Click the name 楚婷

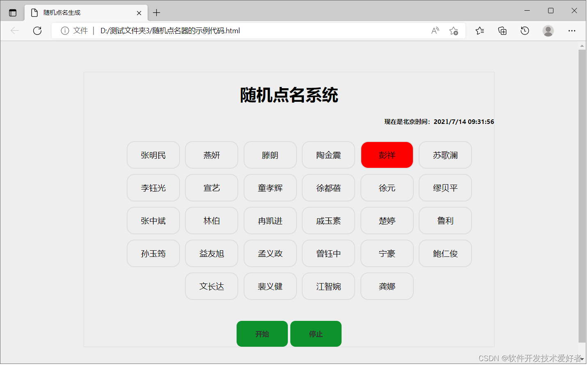pyautogui.click(x=387, y=221)
